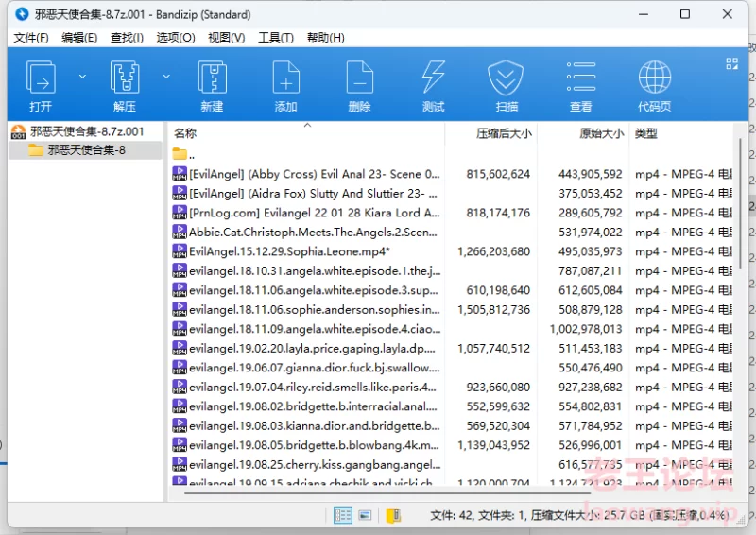Viewport: 756px width, 535px height.
Task: Select the evilangel.19.08.25 file row
Action: 452,464
